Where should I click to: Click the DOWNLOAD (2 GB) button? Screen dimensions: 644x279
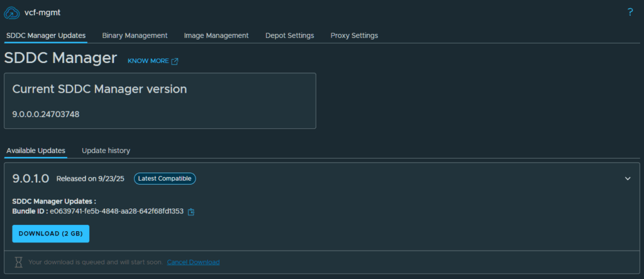[51, 234]
